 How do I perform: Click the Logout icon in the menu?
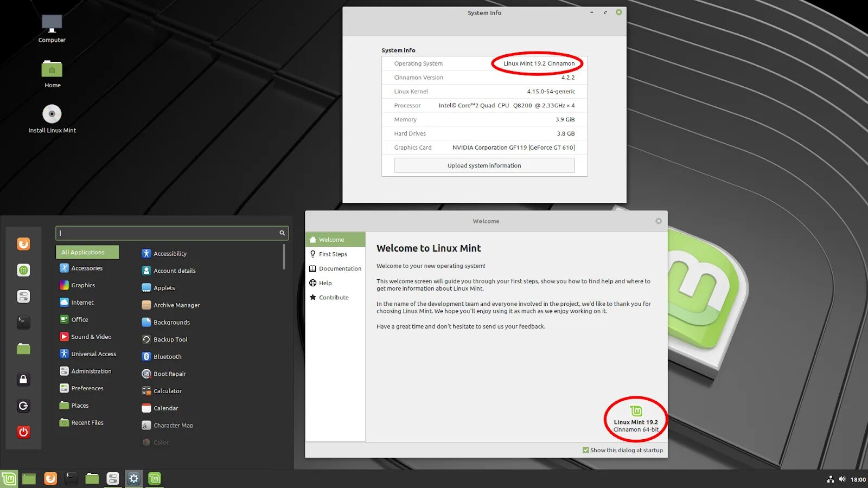[x=23, y=406]
